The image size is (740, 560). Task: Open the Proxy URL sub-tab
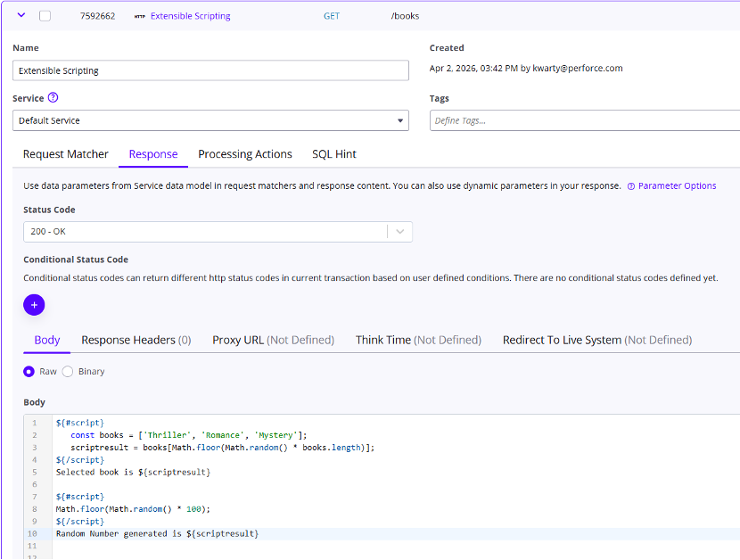pos(273,340)
